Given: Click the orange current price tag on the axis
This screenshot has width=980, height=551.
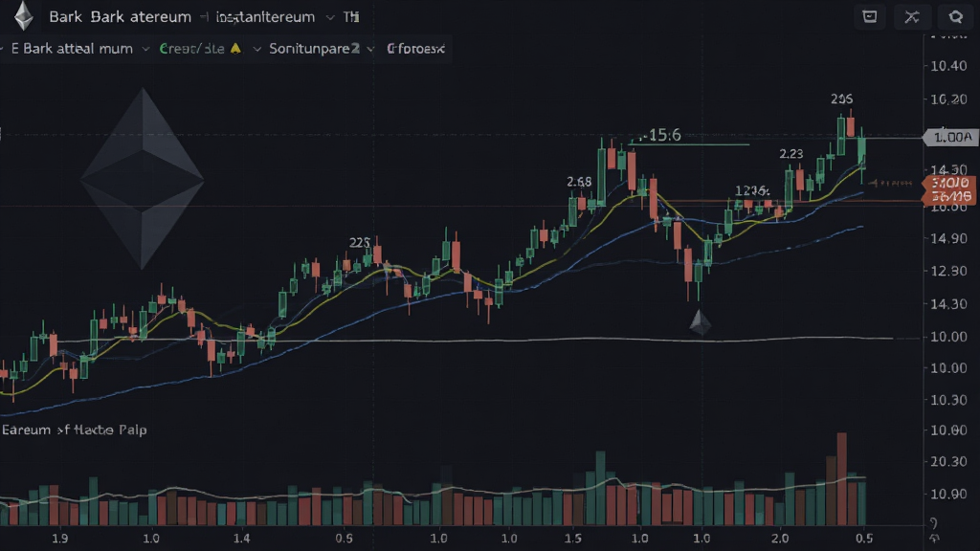Looking at the screenshot, I should (x=949, y=190).
